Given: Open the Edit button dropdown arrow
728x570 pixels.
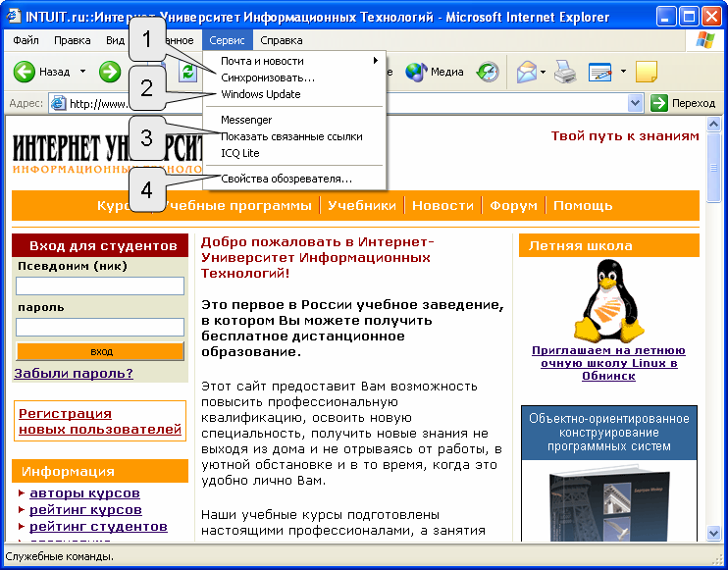Looking at the screenshot, I should coord(623,72).
